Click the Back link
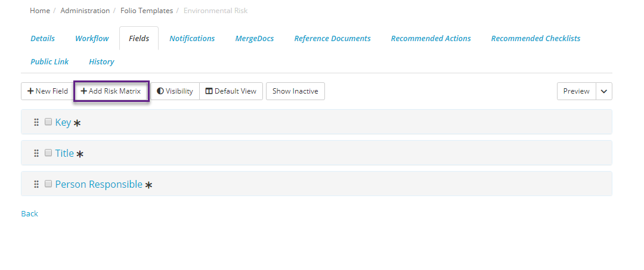644x270 pixels. pyautogui.click(x=29, y=213)
